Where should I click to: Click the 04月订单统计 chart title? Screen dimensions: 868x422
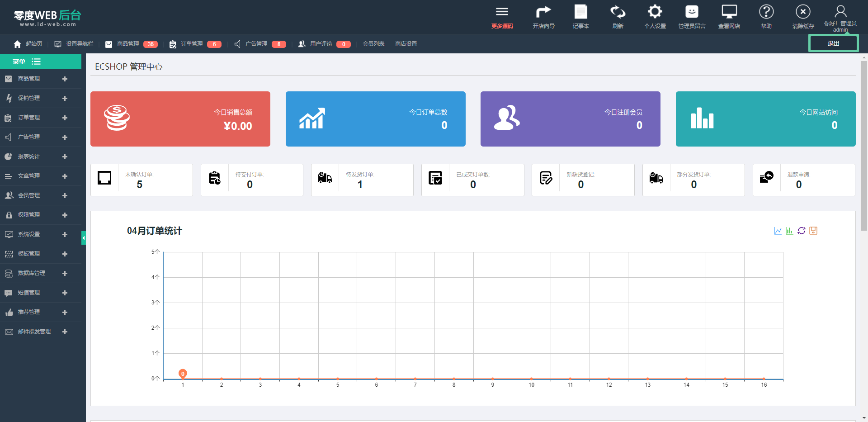[x=155, y=231]
